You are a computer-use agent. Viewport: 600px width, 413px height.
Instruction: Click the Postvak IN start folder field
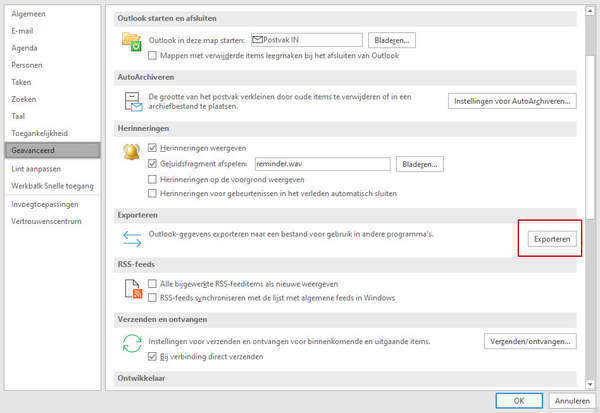(x=307, y=40)
